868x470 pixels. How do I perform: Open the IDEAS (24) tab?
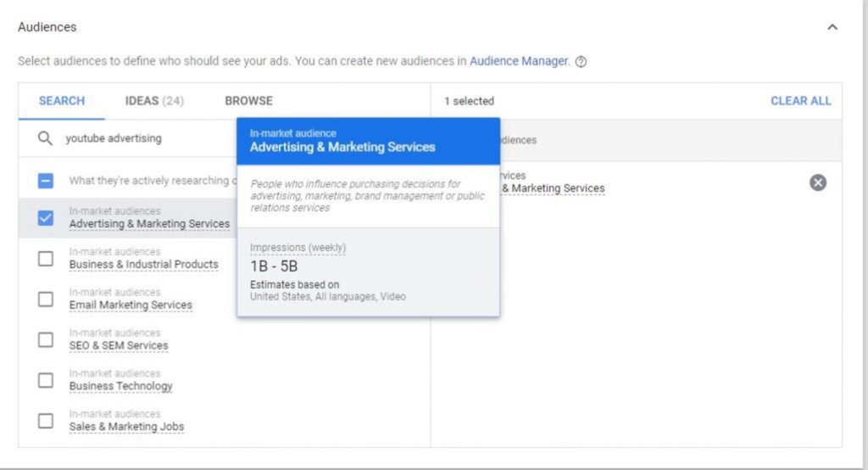(x=154, y=101)
